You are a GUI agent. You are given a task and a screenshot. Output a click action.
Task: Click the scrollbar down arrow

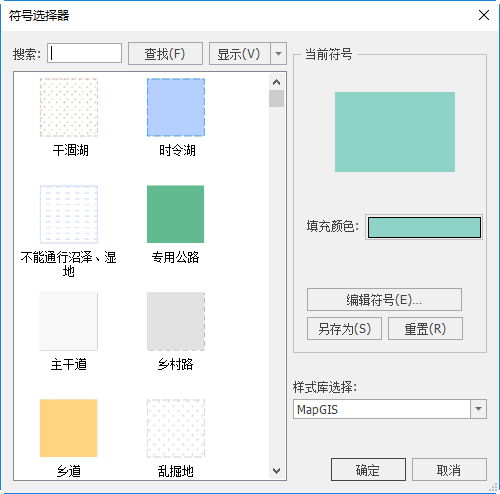276,471
